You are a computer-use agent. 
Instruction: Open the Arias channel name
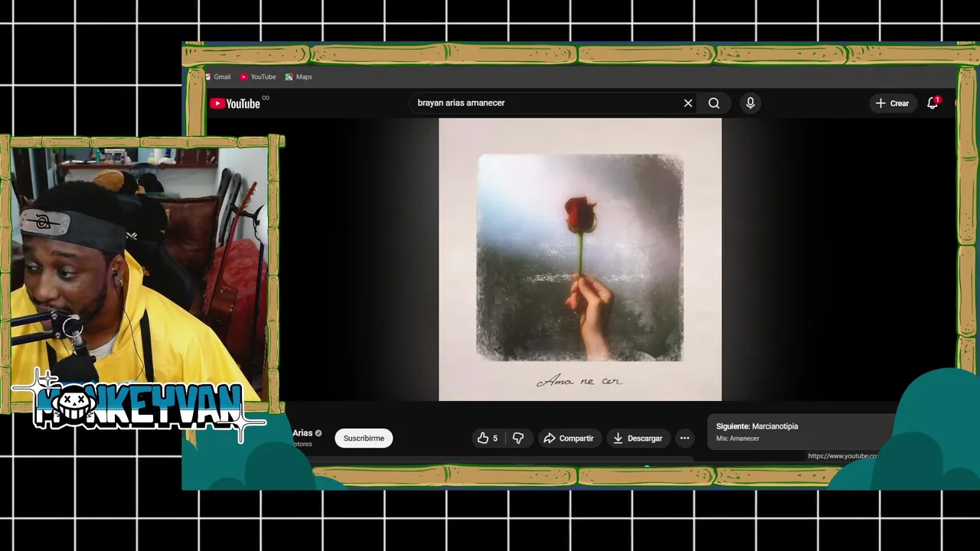click(302, 433)
